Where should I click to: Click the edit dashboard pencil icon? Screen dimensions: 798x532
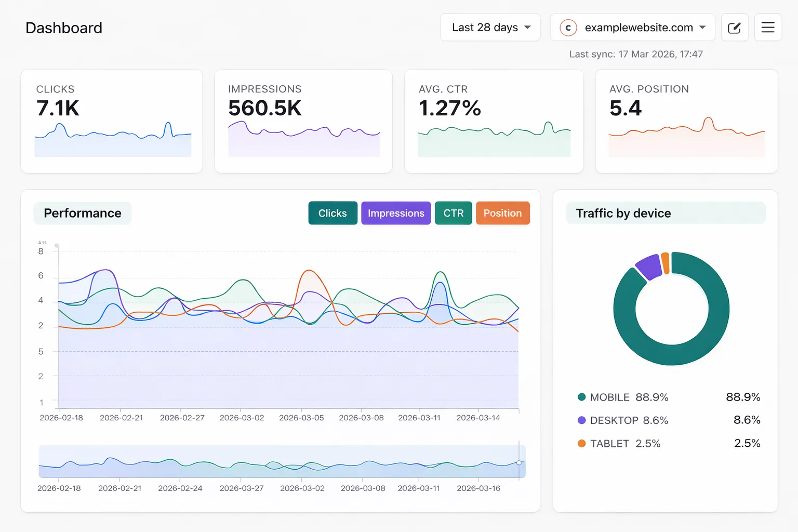coord(734,28)
